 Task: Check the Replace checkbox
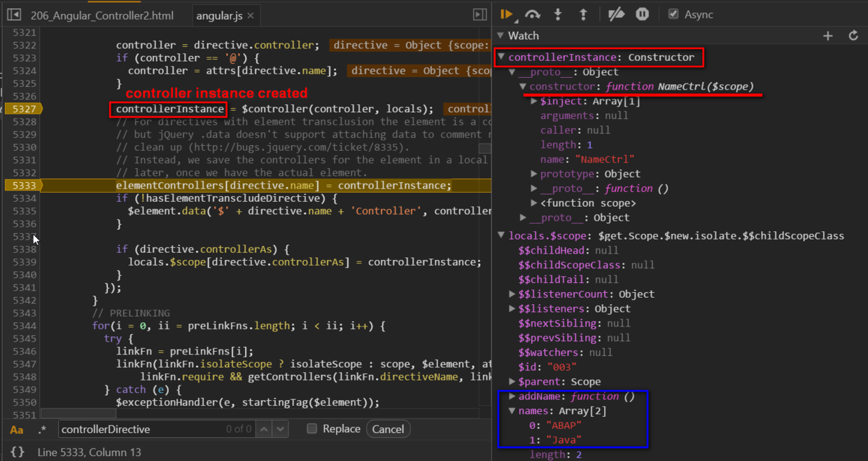pyautogui.click(x=312, y=429)
